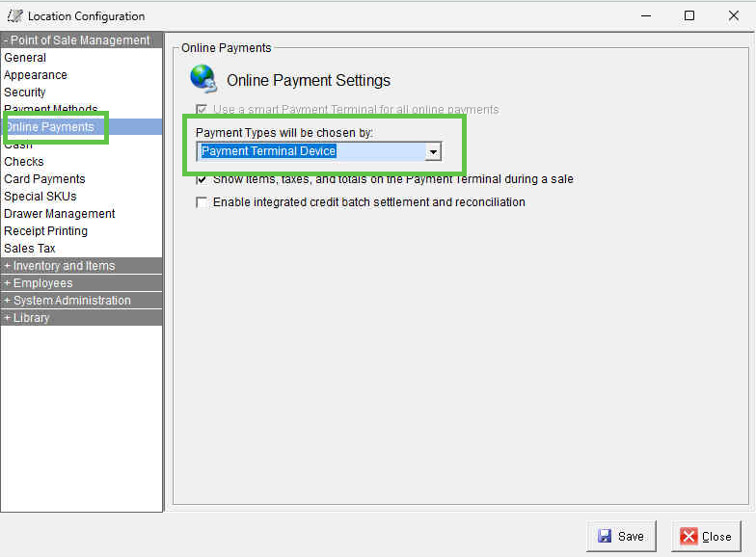Select Receipt Printing in the list

point(45,231)
